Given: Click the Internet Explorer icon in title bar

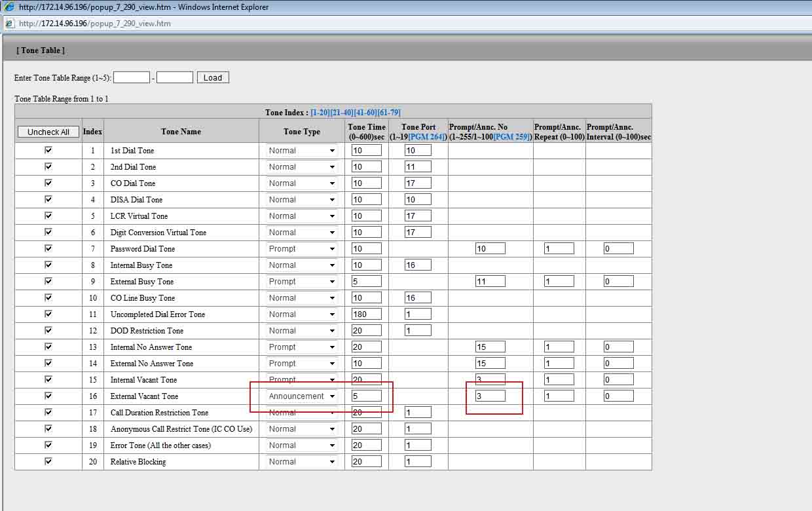Looking at the screenshot, I should [x=9, y=7].
